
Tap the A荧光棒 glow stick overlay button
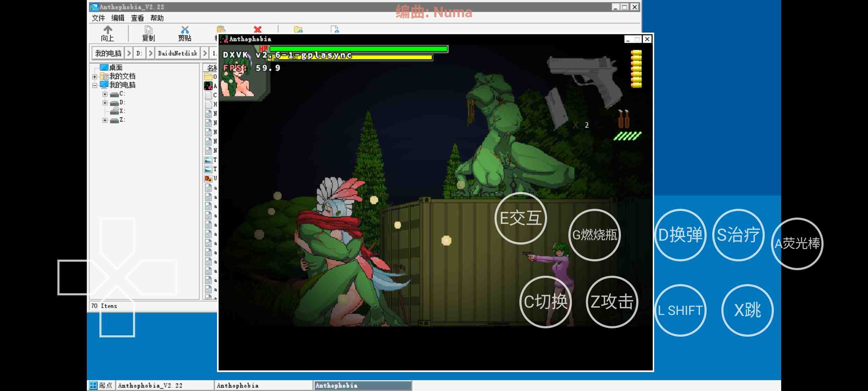(797, 243)
